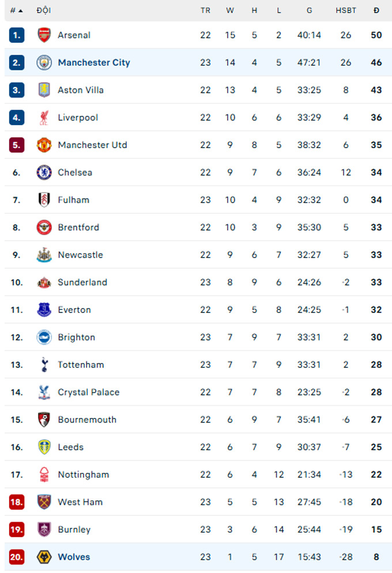Click the Aston Villa crest icon

click(44, 90)
